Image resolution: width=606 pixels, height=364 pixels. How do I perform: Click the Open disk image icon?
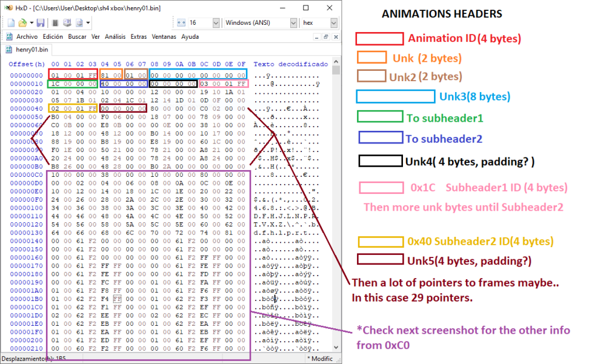(79, 23)
